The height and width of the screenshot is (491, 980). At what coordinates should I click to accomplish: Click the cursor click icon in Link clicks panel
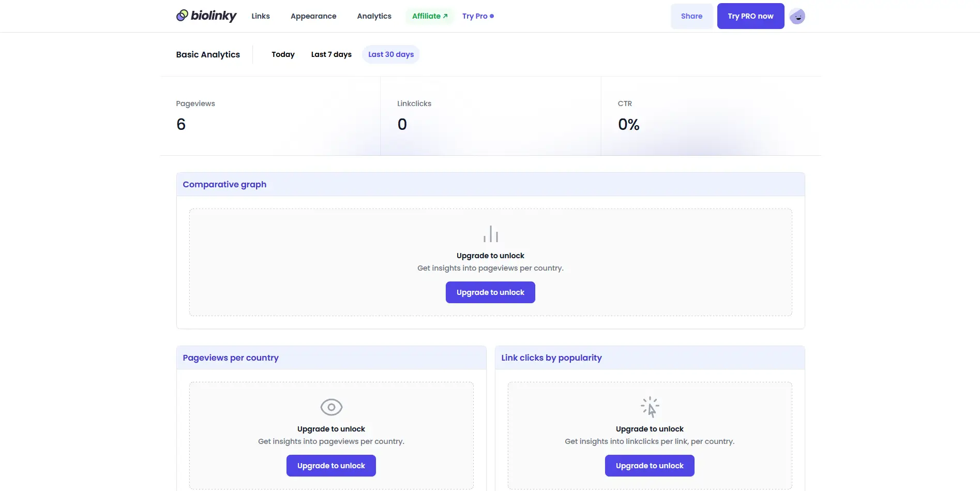(x=650, y=407)
